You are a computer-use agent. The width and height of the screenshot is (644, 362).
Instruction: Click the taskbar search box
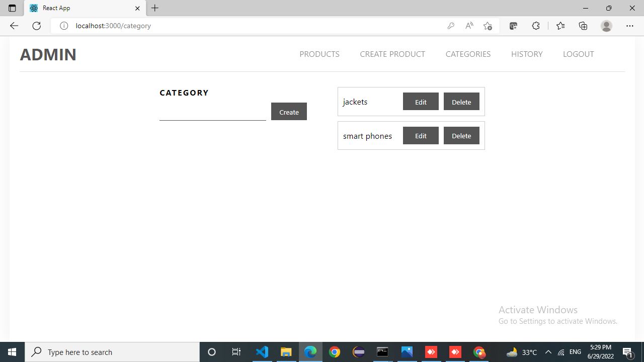click(112, 352)
